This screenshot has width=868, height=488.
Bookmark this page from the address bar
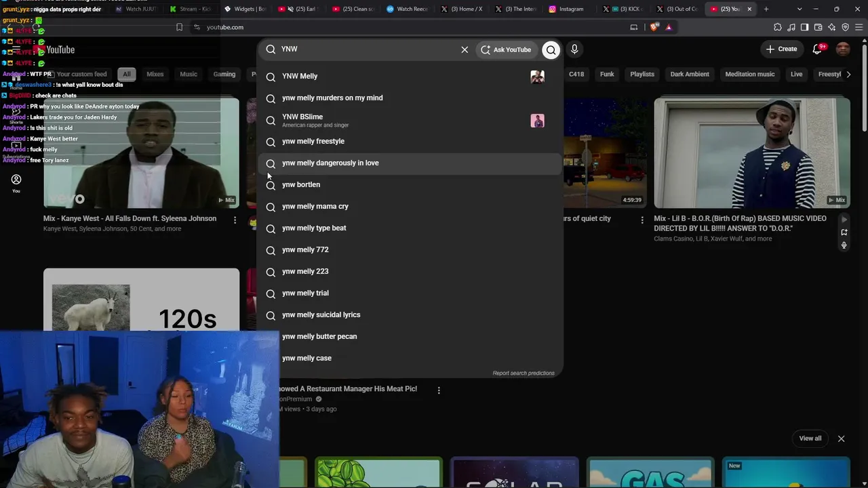(x=179, y=27)
